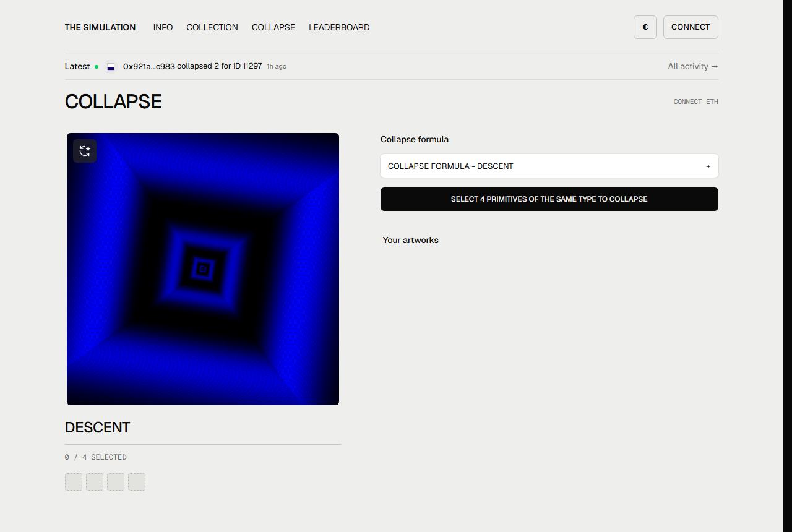Click the wallet avatar icon beside 0x921a...c983
Viewport: 792px width, 532px height.
111,67
